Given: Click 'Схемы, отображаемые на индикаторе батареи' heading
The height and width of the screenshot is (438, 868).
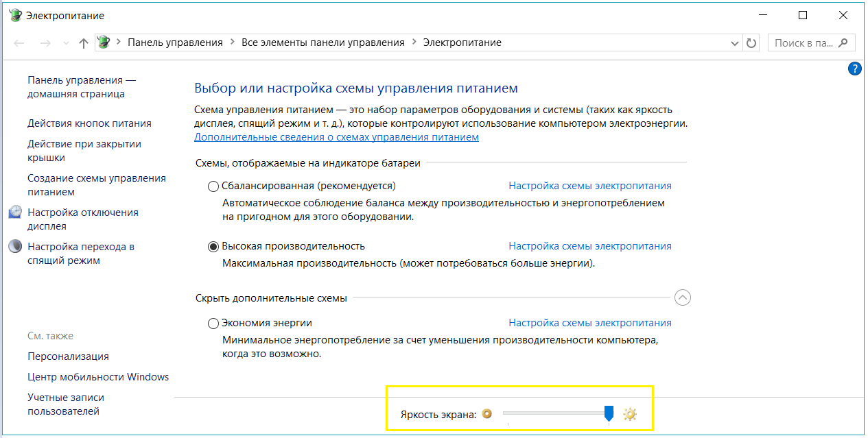Looking at the screenshot, I should (x=308, y=163).
